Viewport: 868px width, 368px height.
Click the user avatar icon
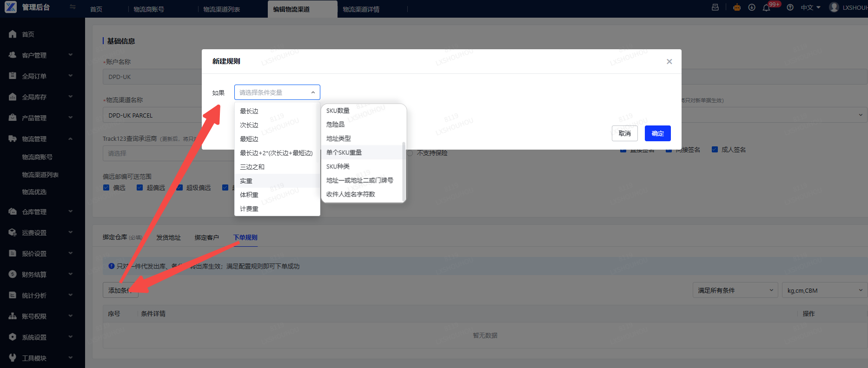pos(834,7)
